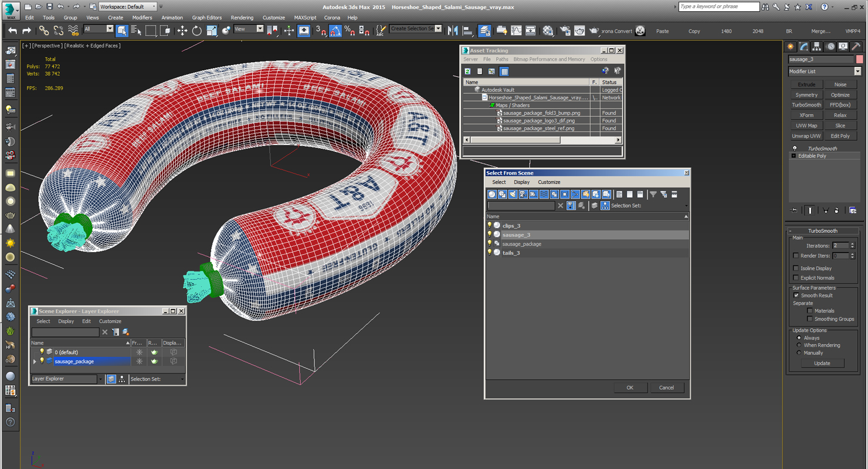Screen dimensions: 868x469
Task: Toggle visibility bulb of clips_3 row
Action: [x=490, y=225]
